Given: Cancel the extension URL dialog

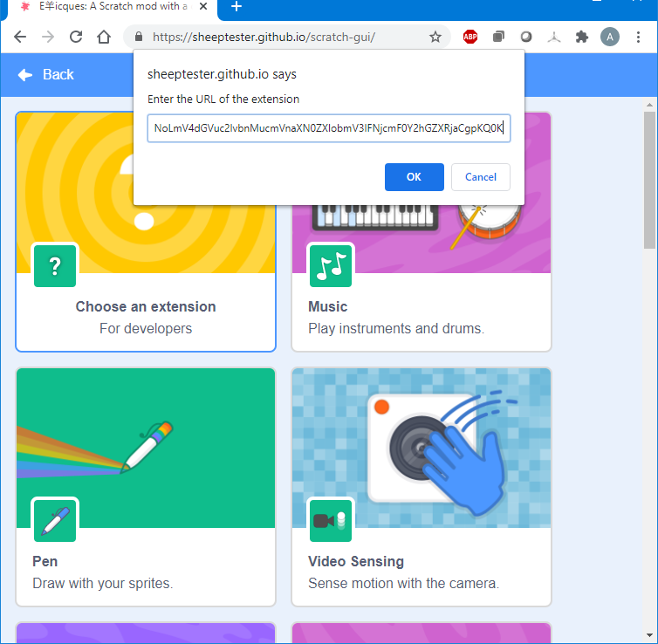Looking at the screenshot, I should click(481, 177).
